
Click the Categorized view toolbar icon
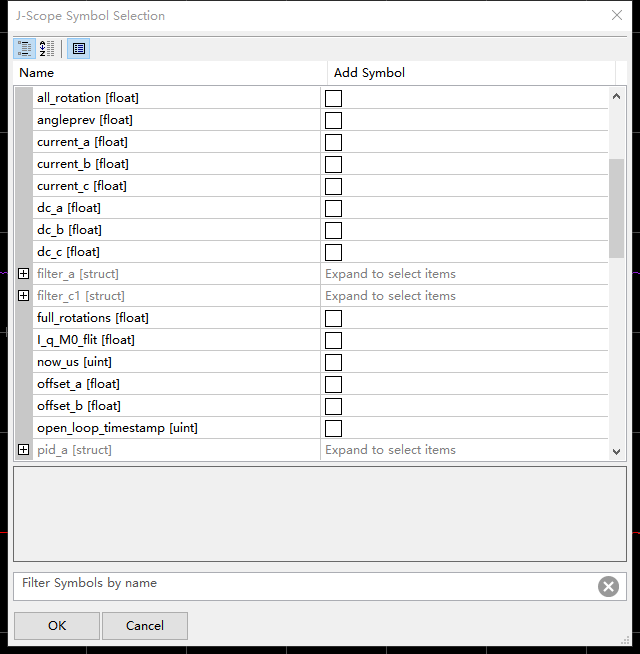pyautogui.click(x=25, y=48)
